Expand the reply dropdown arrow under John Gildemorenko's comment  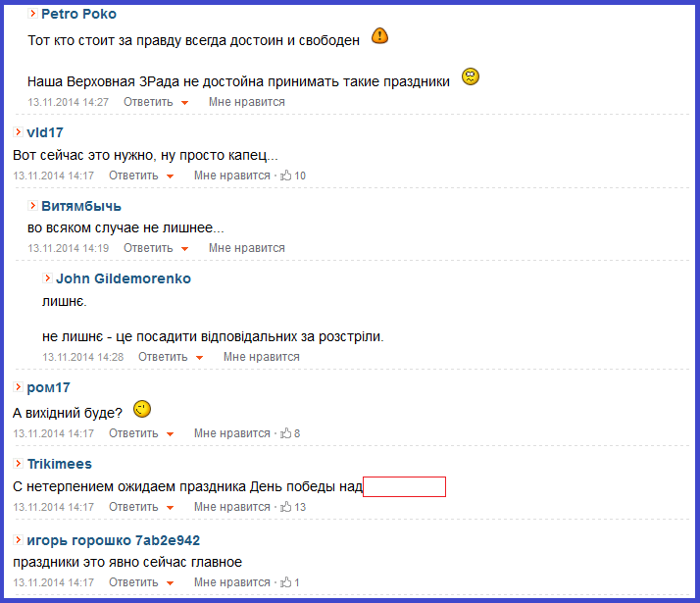tap(199, 358)
